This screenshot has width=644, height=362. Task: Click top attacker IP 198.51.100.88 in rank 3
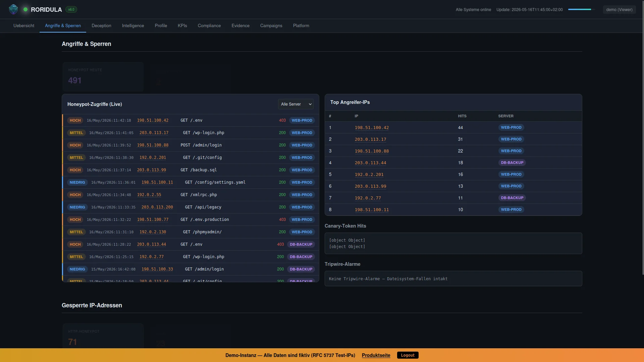pos(372,151)
